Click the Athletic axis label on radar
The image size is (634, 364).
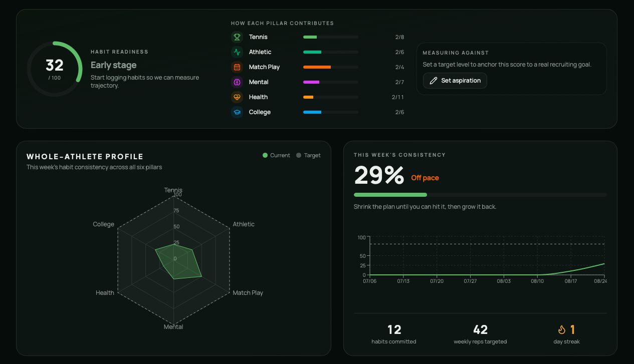(x=244, y=224)
